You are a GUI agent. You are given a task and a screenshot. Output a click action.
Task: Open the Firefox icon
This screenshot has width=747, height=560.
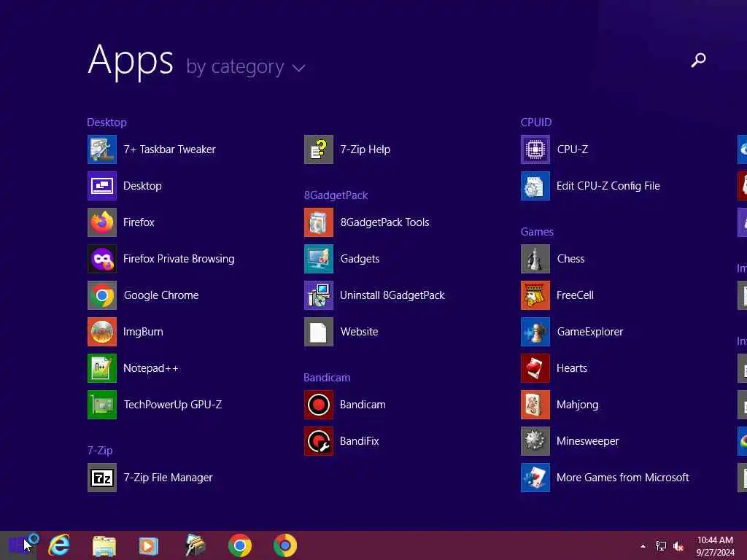(102, 222)
